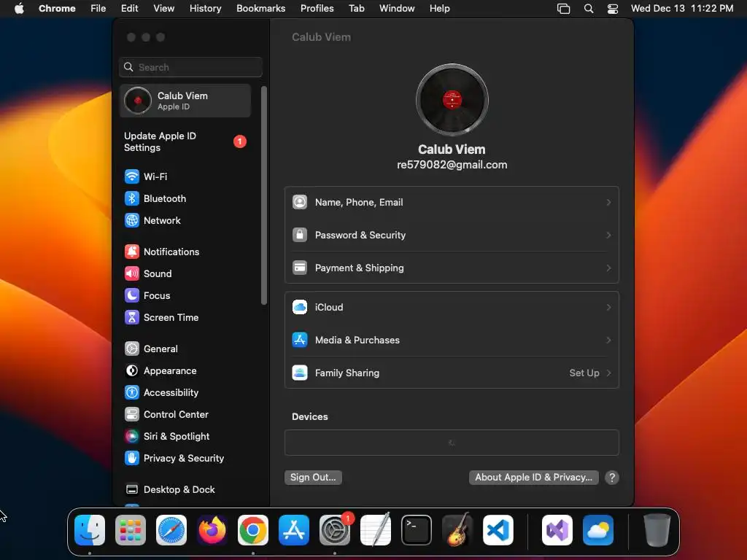Select the Network globe icon
This screenshot has width=747, height=560.
pos(132,220)
